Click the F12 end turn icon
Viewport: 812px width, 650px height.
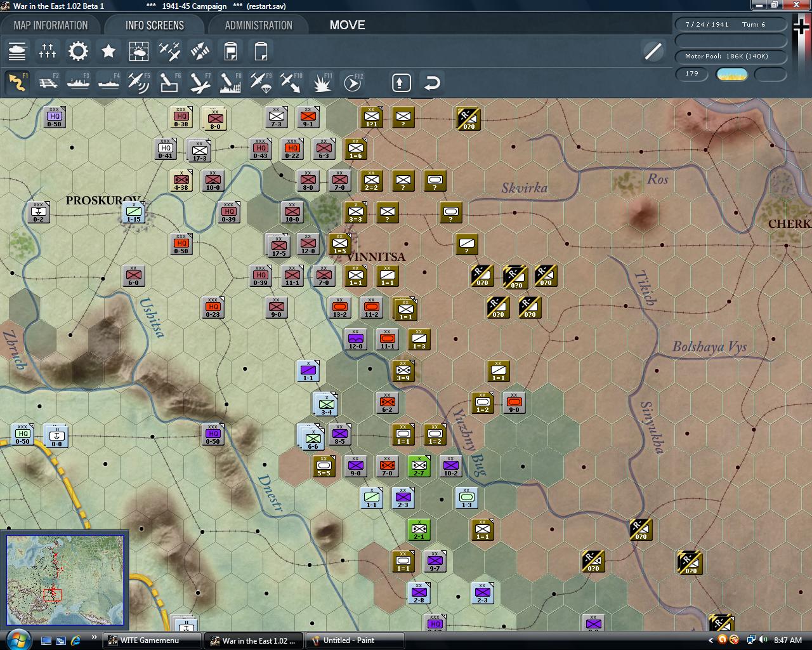352,83
